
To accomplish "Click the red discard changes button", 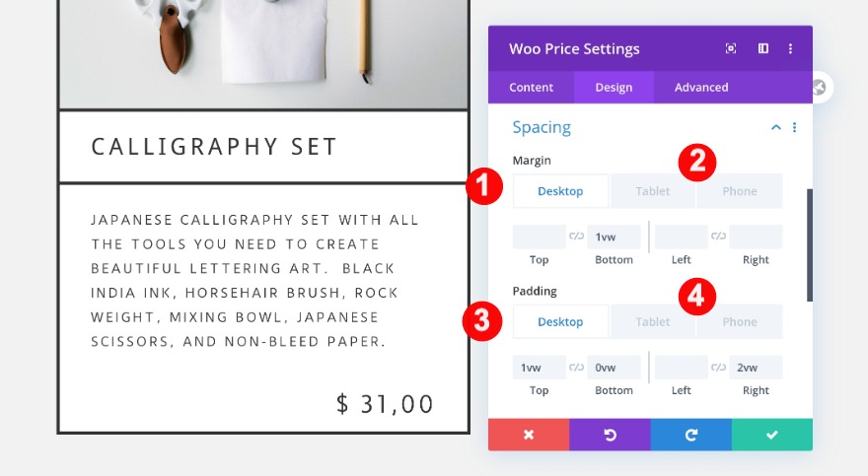I will [x=529, y=435].
